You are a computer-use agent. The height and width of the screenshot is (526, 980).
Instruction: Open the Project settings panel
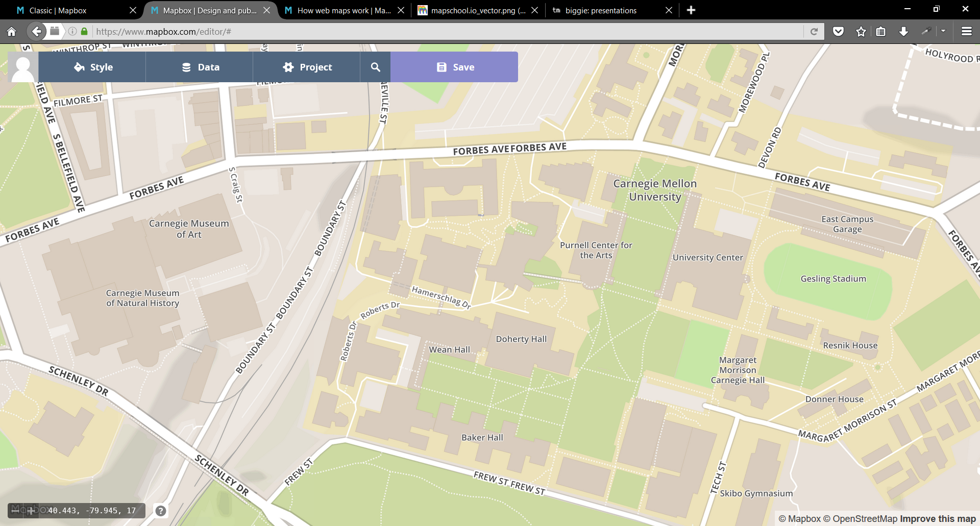coord(307,67)
